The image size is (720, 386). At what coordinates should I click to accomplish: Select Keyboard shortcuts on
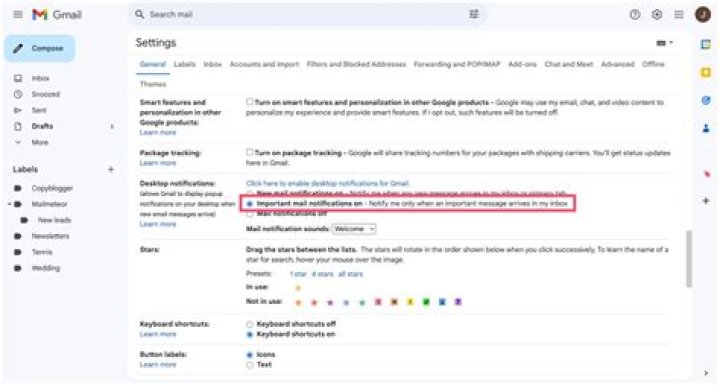[250, 334]
